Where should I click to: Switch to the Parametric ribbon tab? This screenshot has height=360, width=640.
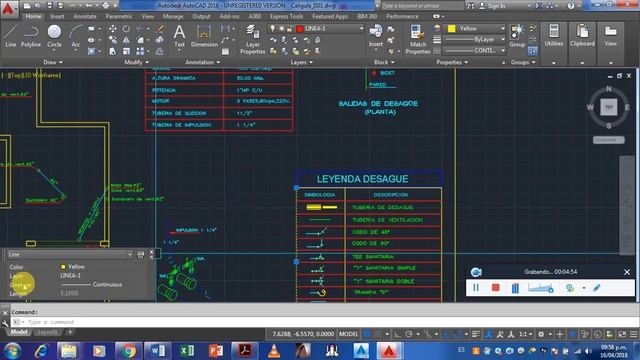click(119, 16)
